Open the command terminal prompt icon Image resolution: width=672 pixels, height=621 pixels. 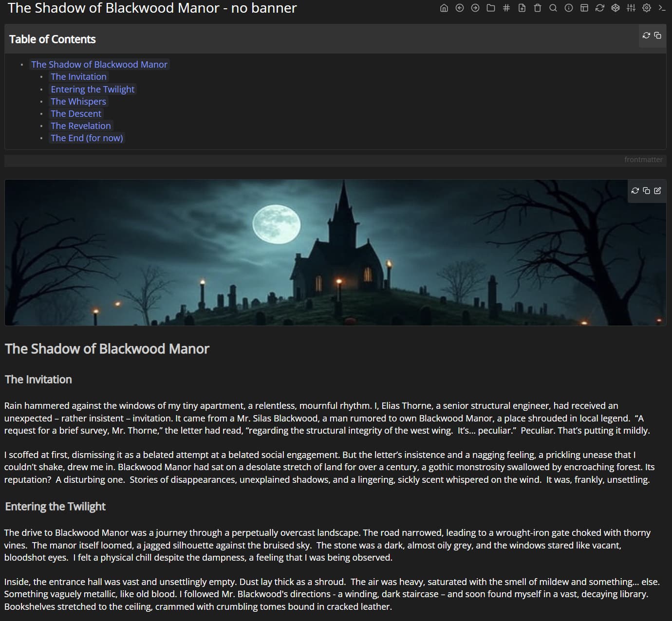click(x=662, y=8)
